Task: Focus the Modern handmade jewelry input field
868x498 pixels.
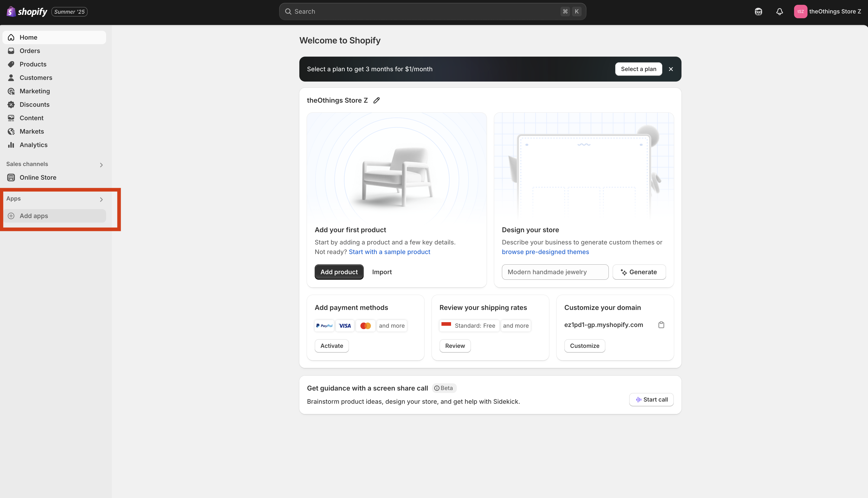Action: (x=555, y=272)
